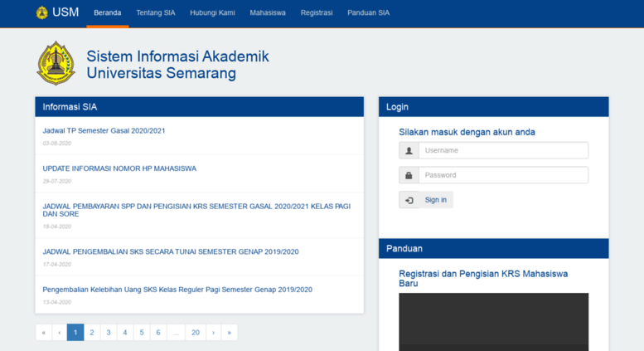
Task: Open JADWAL PEMBAYARAN SPP DAN PENGISIAN KRS link
Action: coord(196,210)
